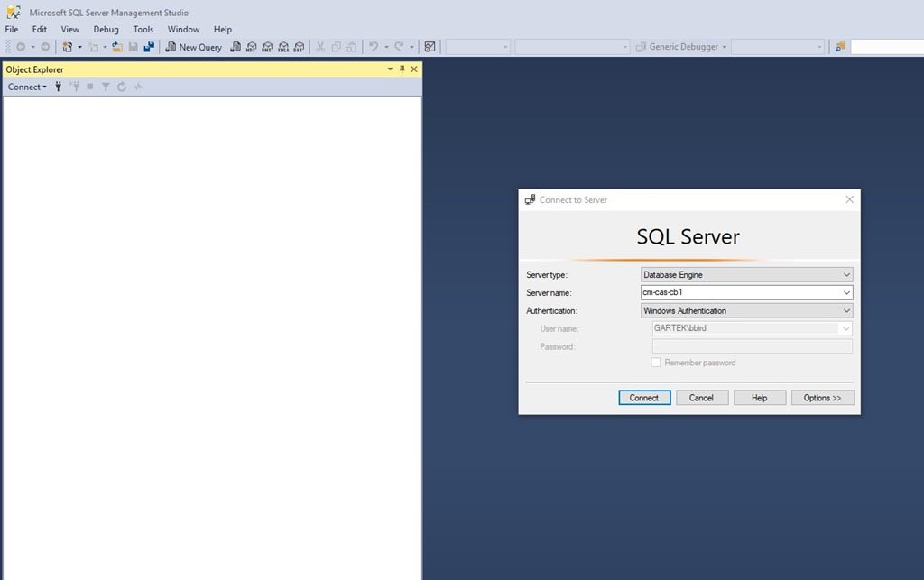Screen dimensions: 924x580
Task: Click the Undo arrow icon
Action: pos(374,47)
